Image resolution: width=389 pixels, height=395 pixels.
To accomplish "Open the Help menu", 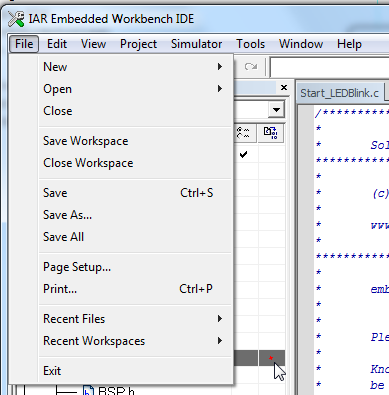I will click(349, 44).
